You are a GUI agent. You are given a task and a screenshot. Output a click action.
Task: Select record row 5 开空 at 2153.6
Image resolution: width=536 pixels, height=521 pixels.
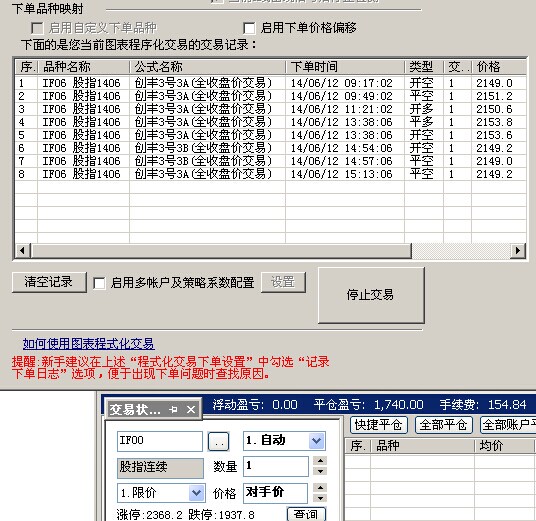270,135
